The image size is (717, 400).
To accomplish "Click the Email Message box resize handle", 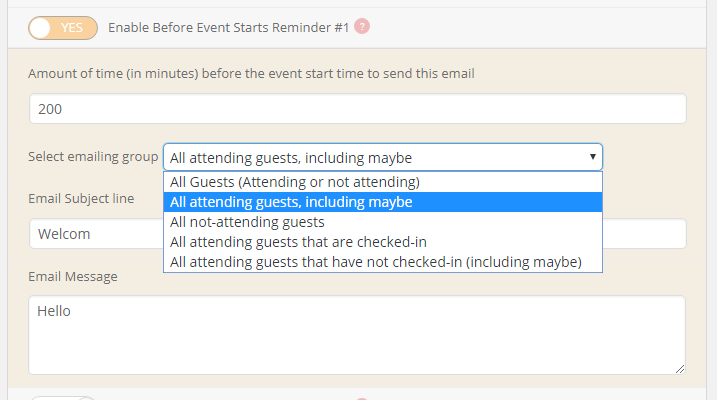I will coord(680,369).
